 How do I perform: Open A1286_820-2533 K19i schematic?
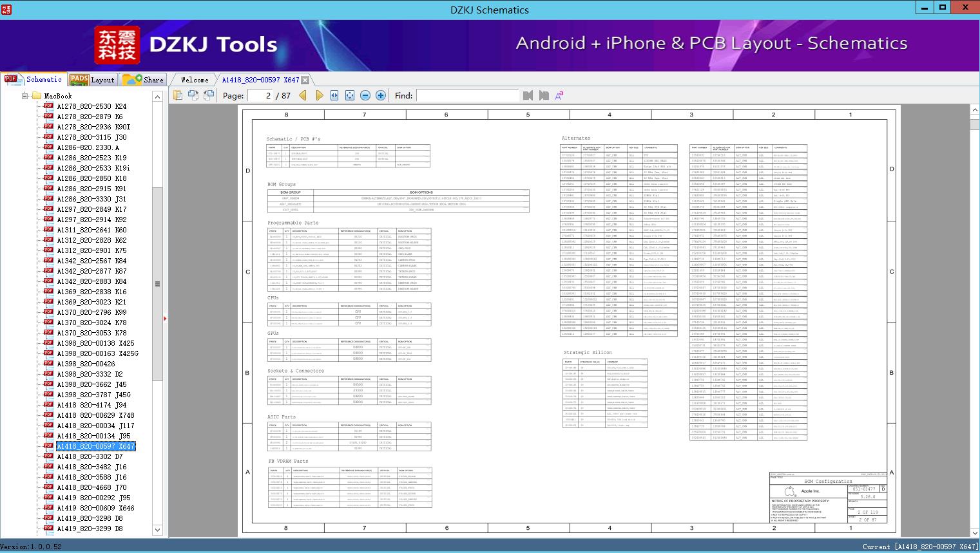[93, 168]
